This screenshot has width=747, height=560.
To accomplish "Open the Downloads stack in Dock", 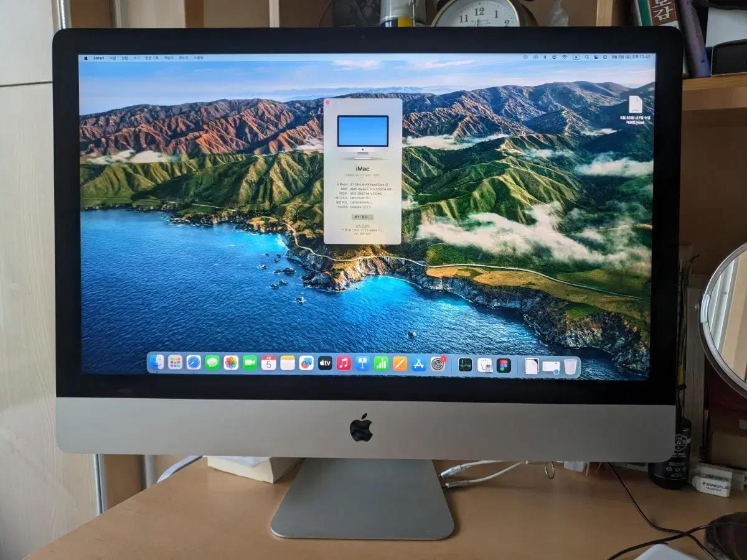I will (551, 366).
